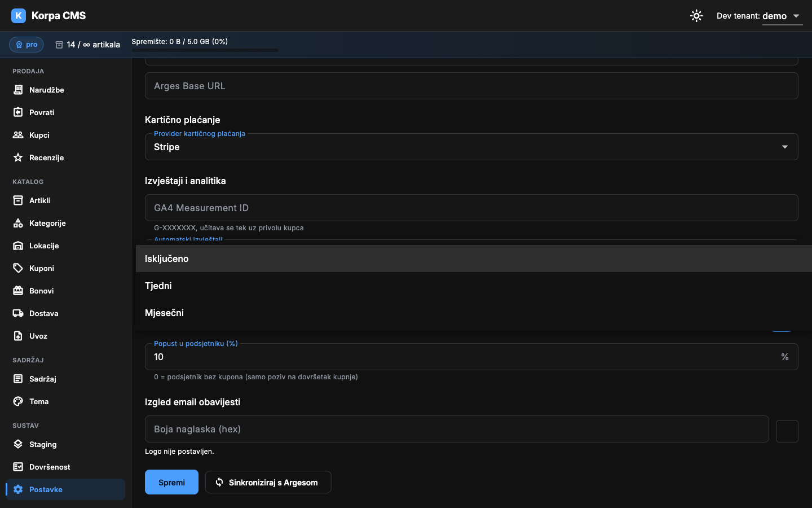The image size is (812, 508).
Task: Click the Kategorije shapes icon
Action: (x=18, y=223)
